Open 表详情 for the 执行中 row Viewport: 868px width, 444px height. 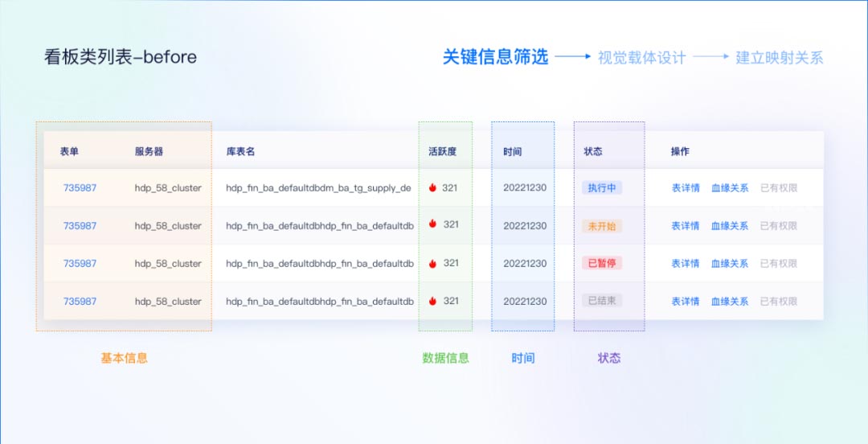click(686, 188)
